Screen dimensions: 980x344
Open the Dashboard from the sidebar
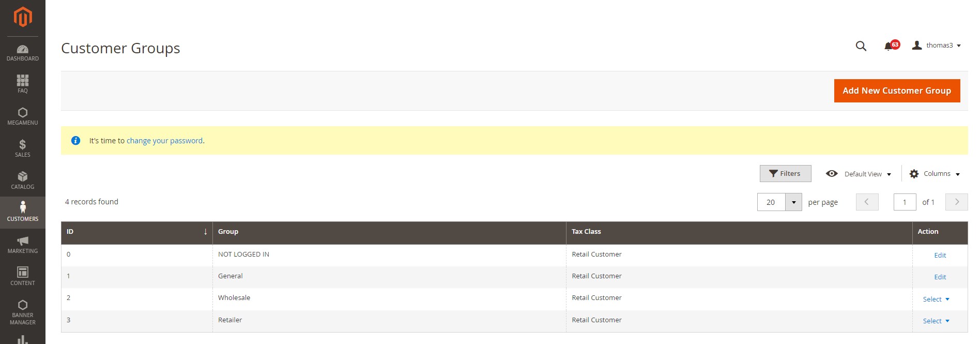23,53
